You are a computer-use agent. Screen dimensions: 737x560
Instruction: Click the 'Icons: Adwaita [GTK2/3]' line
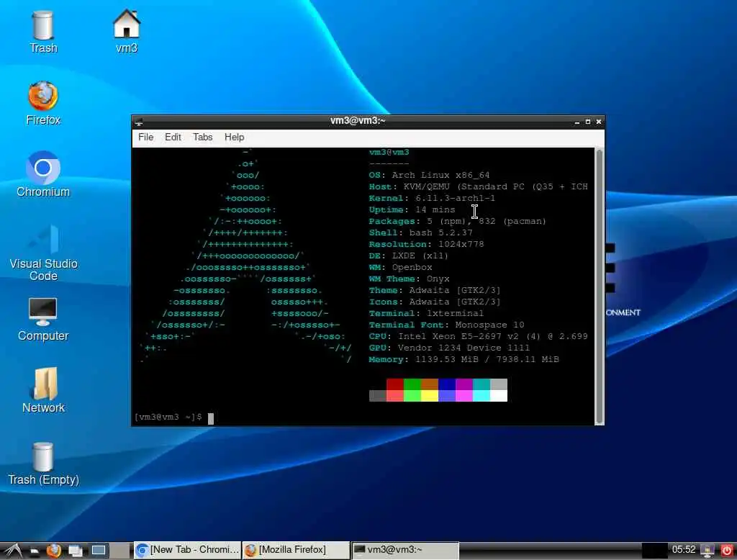click(x=435, y=302)
